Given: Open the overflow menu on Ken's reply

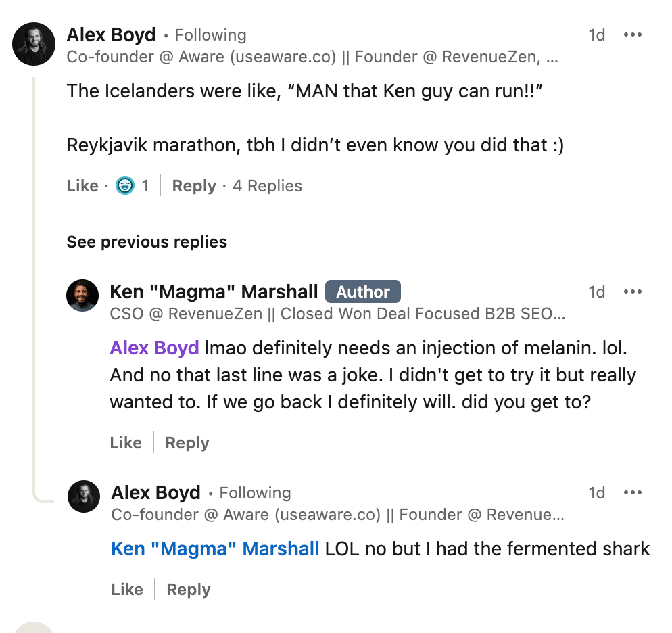Looking at the screenshot, I should coord(633,291).
